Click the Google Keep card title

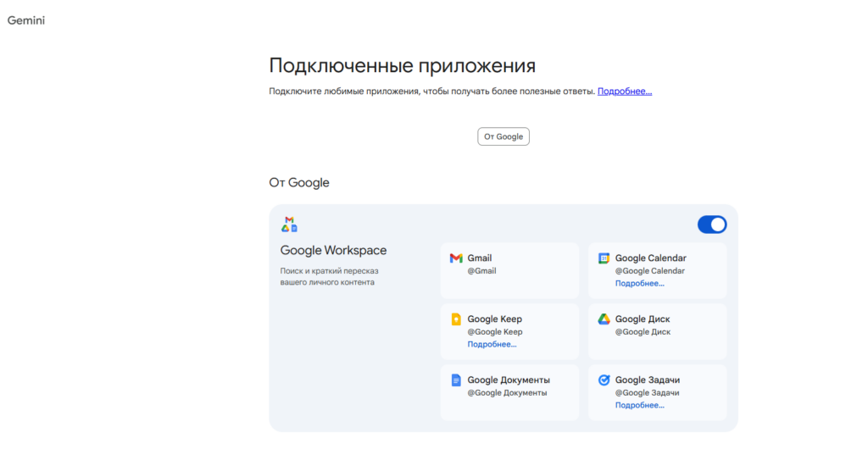coord(494,319)
